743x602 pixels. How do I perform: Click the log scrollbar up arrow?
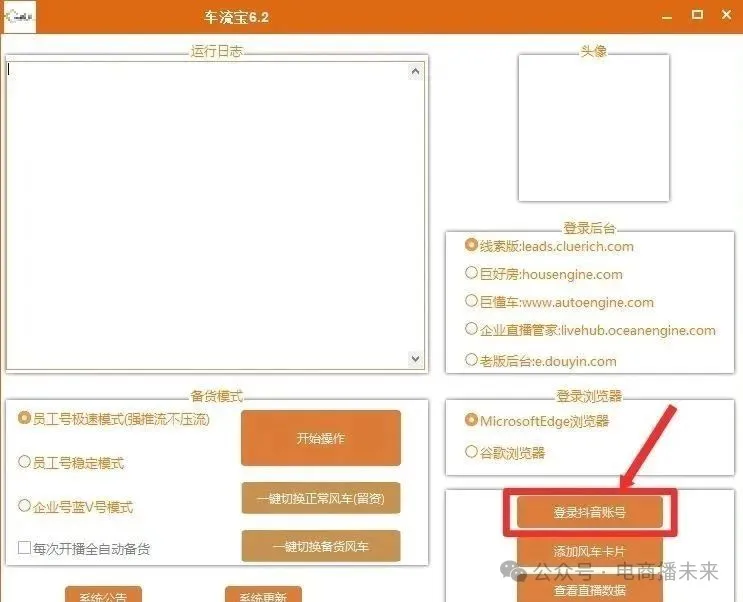pos(417,71)
